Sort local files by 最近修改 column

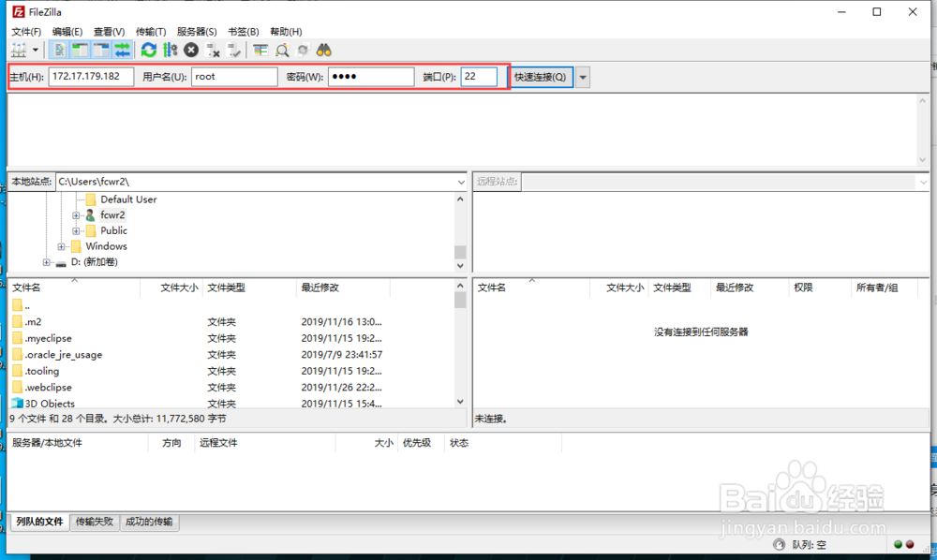pyautogui.click(x=343, y=287)
